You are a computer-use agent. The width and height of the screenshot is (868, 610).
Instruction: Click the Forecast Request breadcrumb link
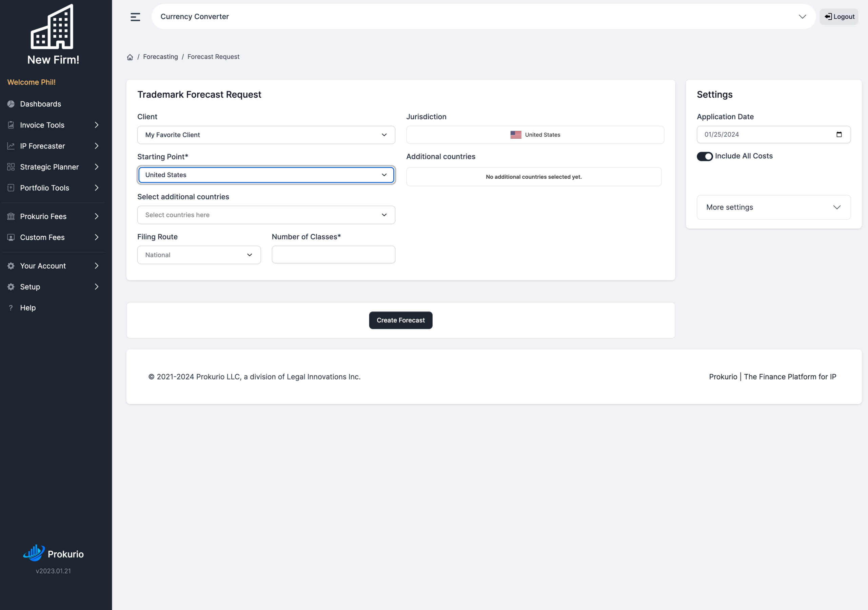[x=213, y=57]
